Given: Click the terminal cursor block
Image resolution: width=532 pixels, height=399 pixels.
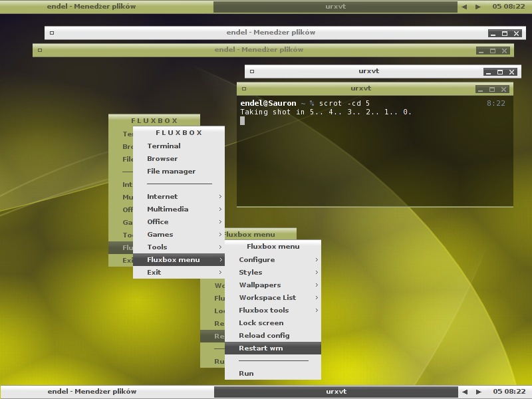Looking at the screenshot, I should (242, 121).
